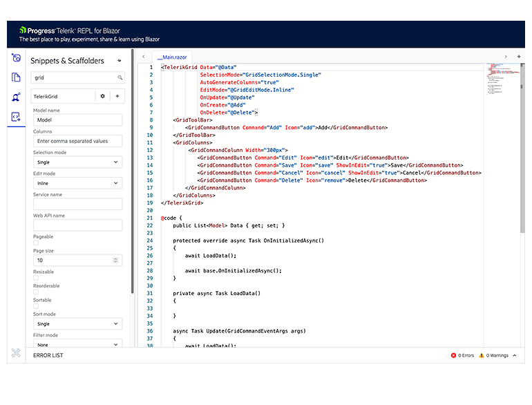The width and height of the screenshot is (532, 405).
Task: Insert TelerikGrid snippet with plus icon
Action: pyautogui.click(x=117, y=96)
